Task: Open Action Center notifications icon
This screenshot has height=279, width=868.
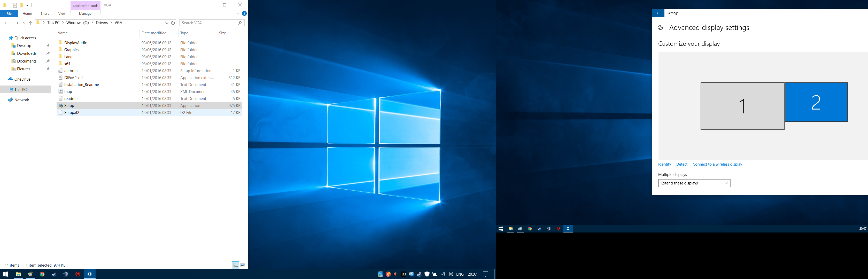Action: [486, 274]
